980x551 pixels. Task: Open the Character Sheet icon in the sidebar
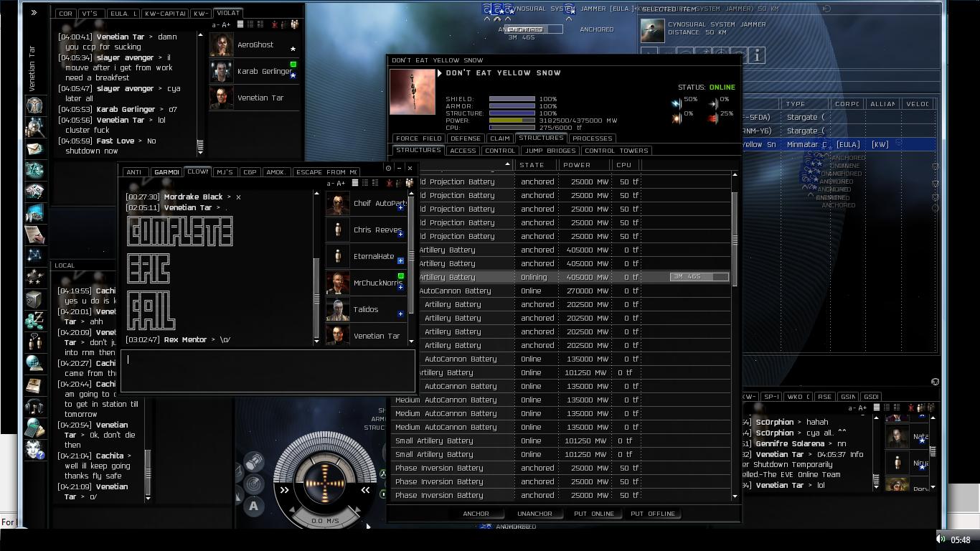point(34,105)
